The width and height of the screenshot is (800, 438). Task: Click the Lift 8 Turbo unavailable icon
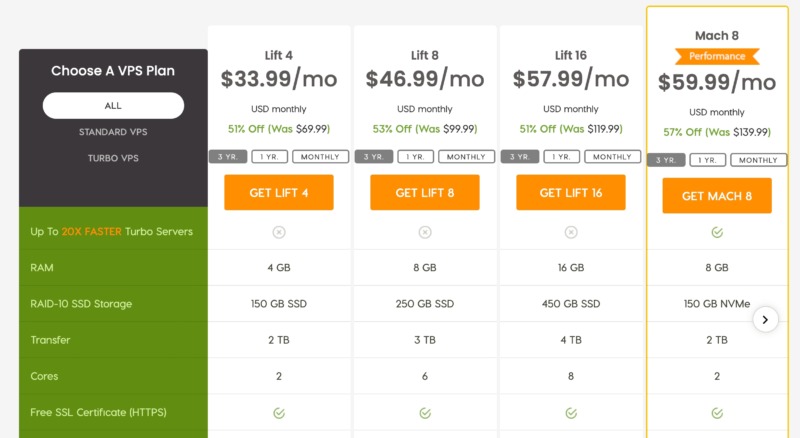click(425, 232)
